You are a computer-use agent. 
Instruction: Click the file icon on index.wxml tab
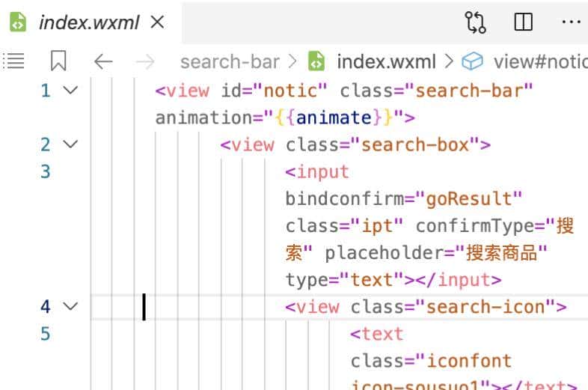(18, 22)
